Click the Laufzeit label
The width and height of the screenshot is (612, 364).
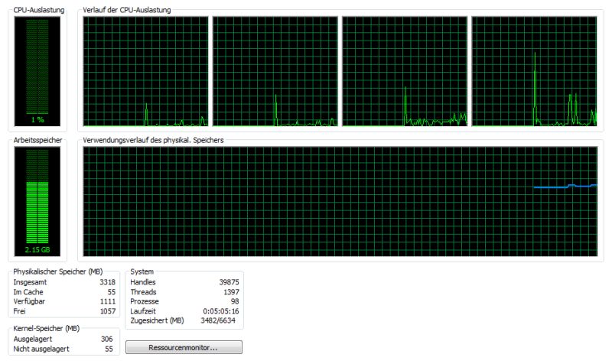(x=143, y=311)
